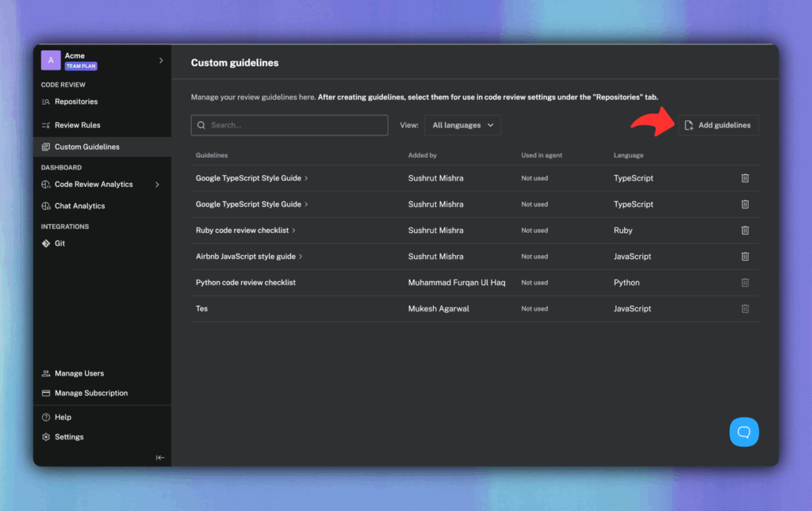This screenshot has width=812, height=511.
Task: Click the Added by column header
Action: click(x=422, y=155)
